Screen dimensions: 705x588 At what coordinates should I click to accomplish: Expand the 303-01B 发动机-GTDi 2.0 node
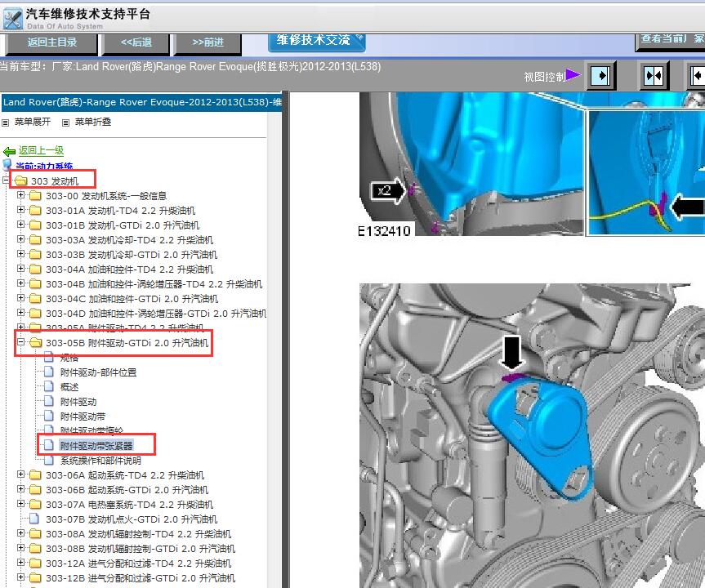(20, 225)
